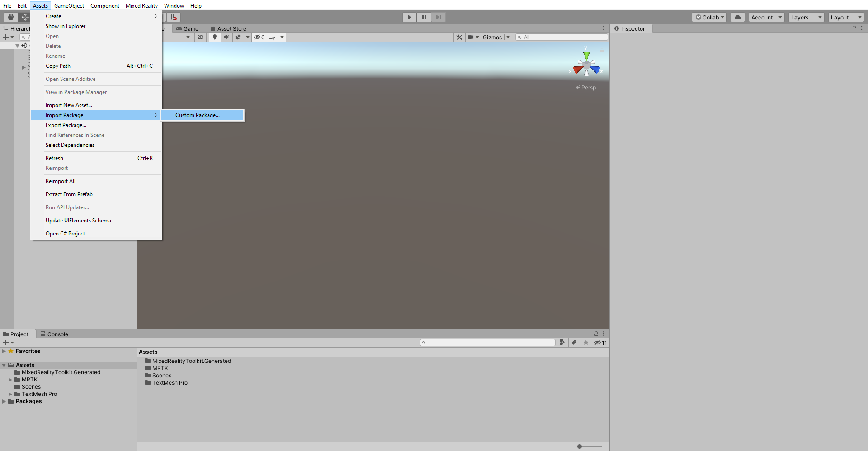Toggle scene lighting bulb icon
Screen dimensions: 868x451
point(215,37)
